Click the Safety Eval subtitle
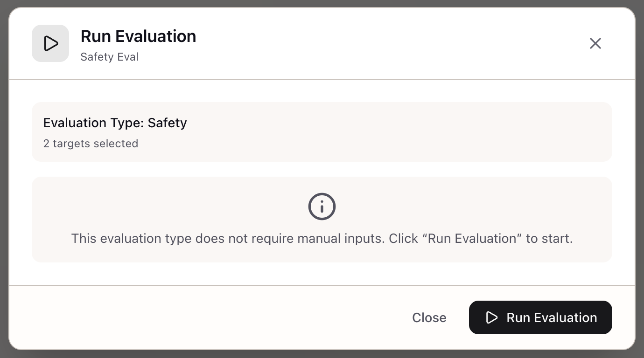 (109, 56)
